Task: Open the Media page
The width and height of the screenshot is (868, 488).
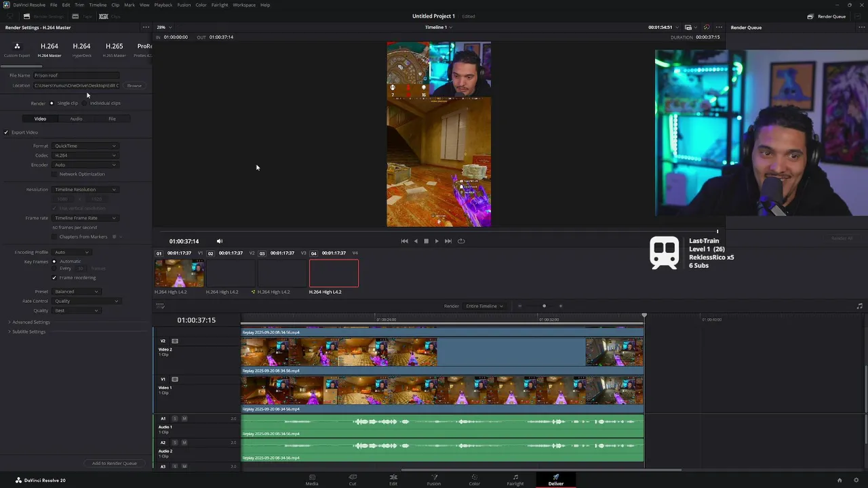Action: click(312, 480)
